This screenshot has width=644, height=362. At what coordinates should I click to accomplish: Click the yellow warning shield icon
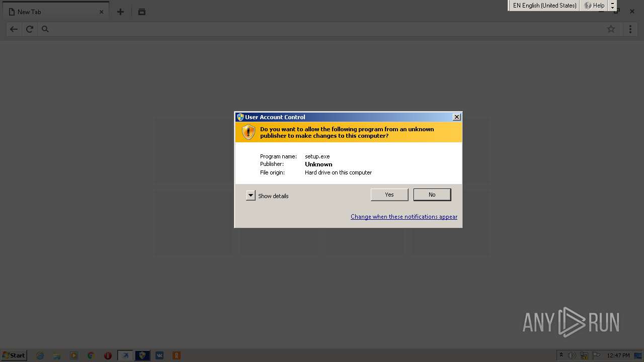249,132
